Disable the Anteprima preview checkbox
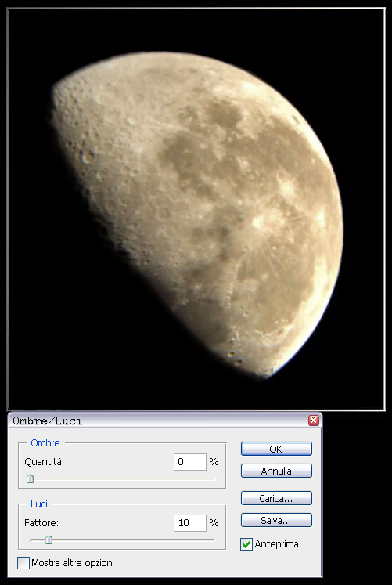The height and width of the screenshot is (585, 392). pyautogui.click(x=246, y=544)
